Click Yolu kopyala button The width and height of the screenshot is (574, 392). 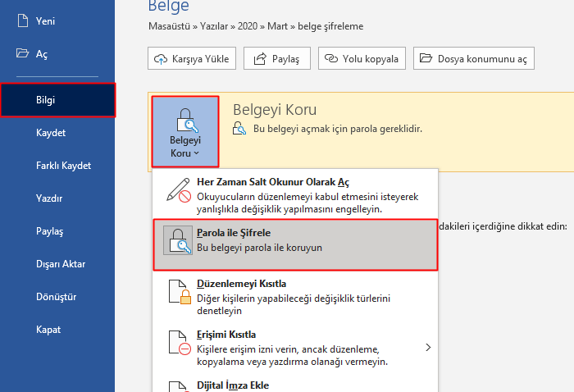pyautogui.click(x=362, y=58)
